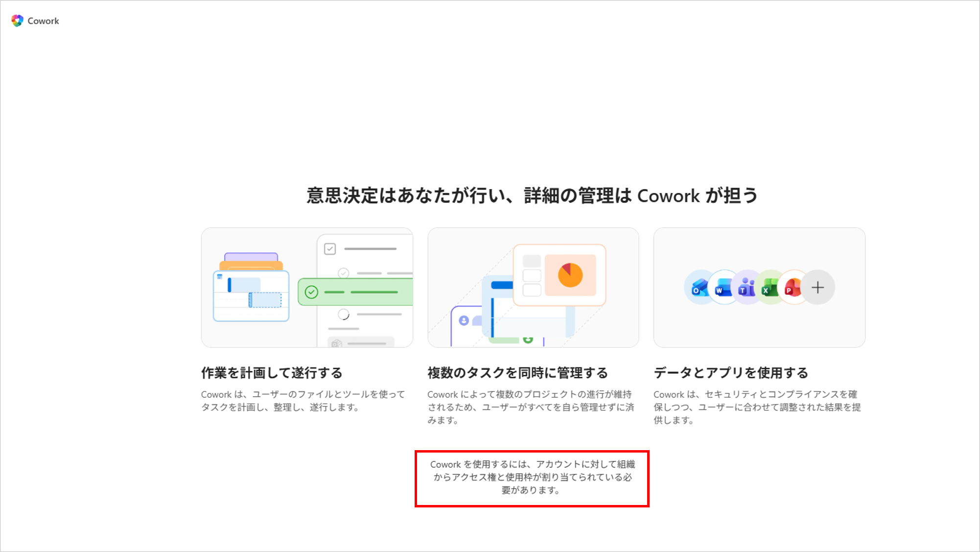Image resolution: width=980 pixels, height=552 pixels.
Task: Click the plus icon for more apps
Action: coord(817,288)
